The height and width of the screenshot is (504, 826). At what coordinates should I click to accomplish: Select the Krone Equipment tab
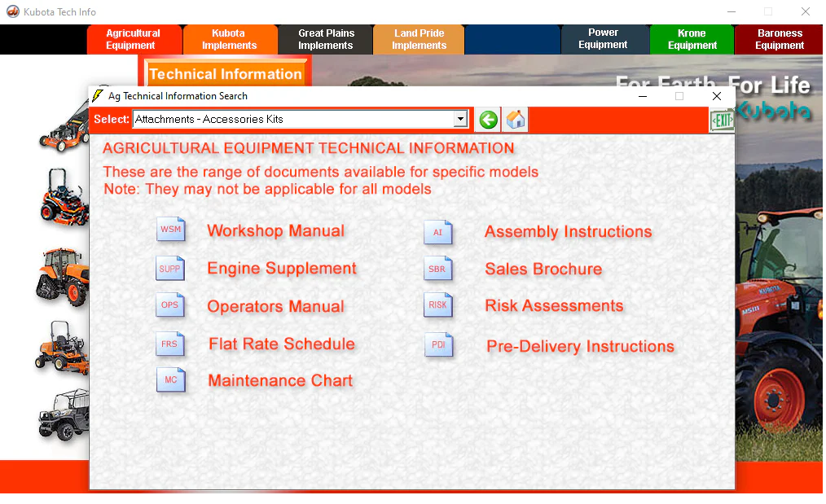point(692,39)
